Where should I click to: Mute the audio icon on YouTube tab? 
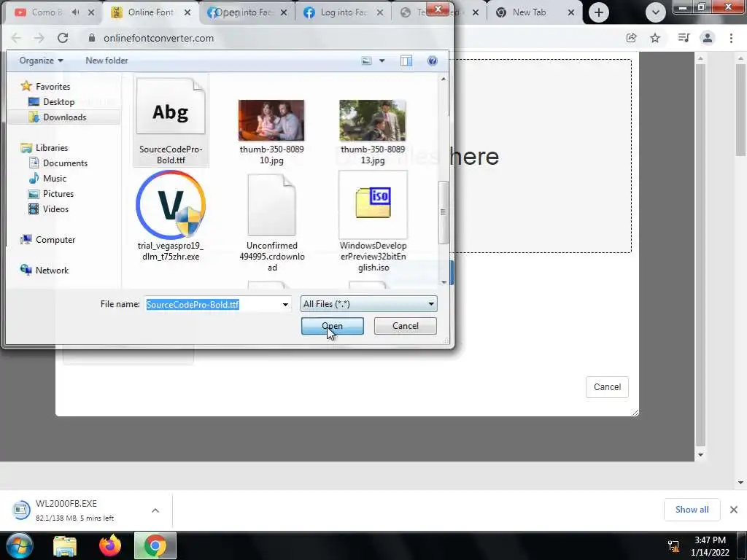75,12
